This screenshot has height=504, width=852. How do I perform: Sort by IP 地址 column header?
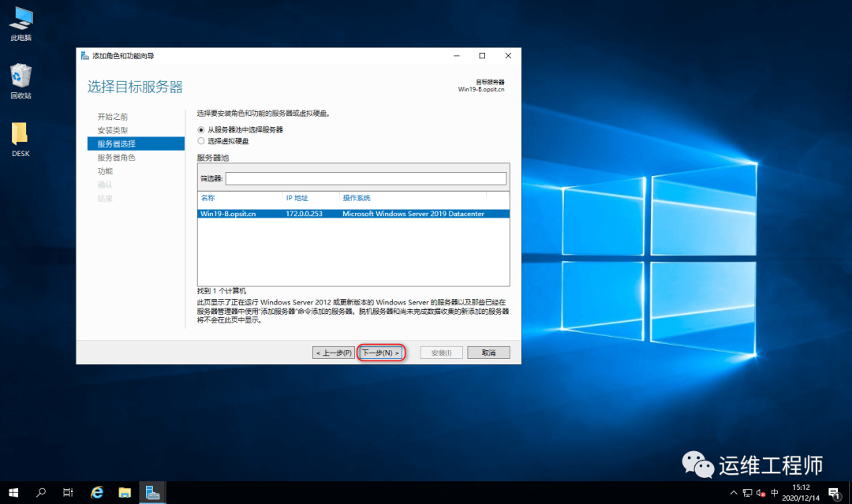click(x=297, y=198)
